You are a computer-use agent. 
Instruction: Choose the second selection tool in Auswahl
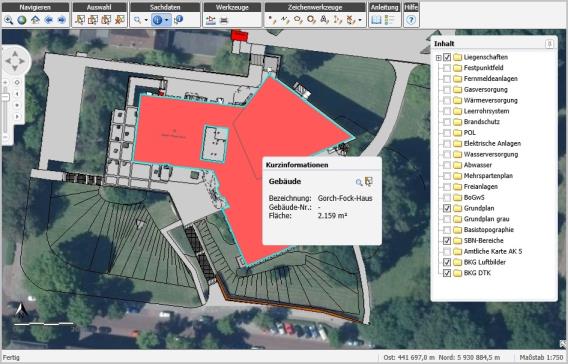(93, 20)
